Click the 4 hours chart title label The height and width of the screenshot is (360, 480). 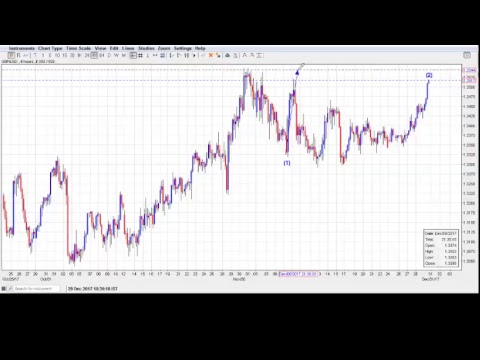[x=27, y=62]
